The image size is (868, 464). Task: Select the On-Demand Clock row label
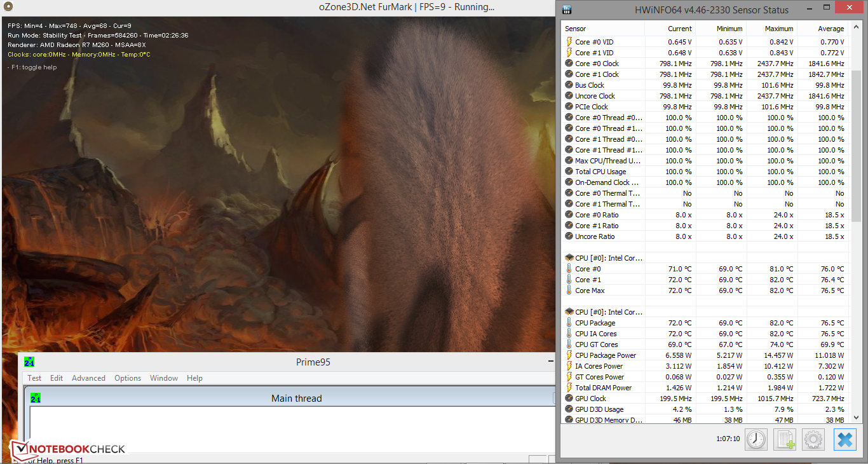click(607, 182)
